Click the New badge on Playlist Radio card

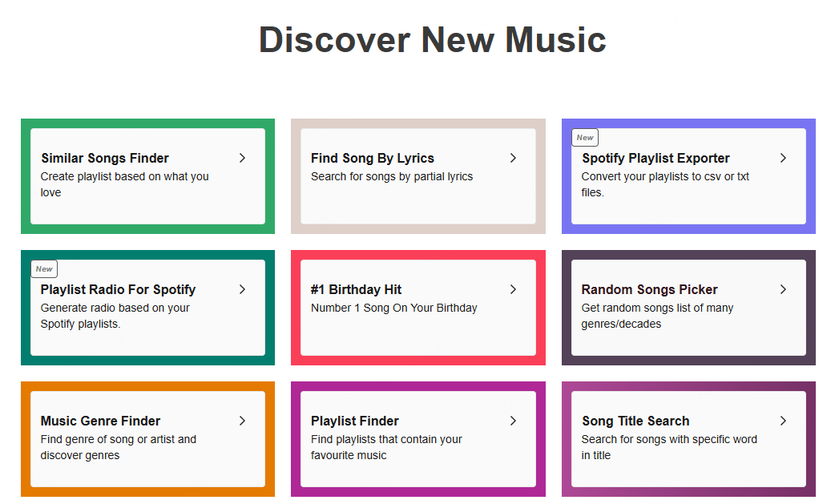point(44,269)
